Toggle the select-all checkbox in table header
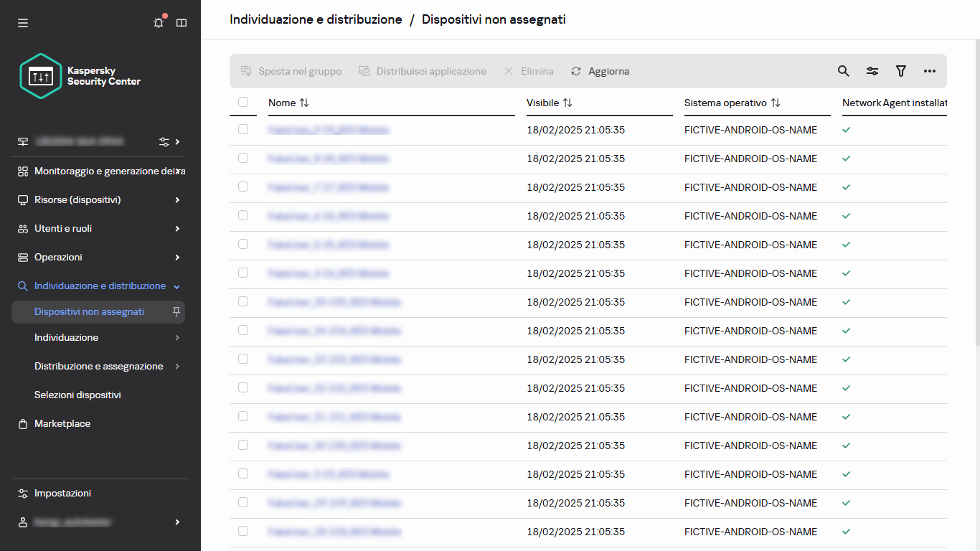Screen dimensions: 980x551 point(243,102)
